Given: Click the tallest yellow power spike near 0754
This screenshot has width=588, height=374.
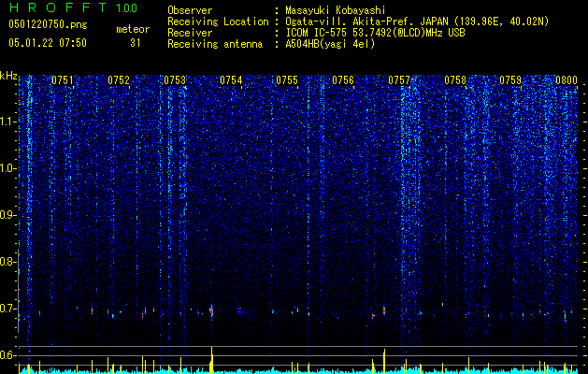Looking at the screenshot, I should pyautogui.click(x=212, y=360).
